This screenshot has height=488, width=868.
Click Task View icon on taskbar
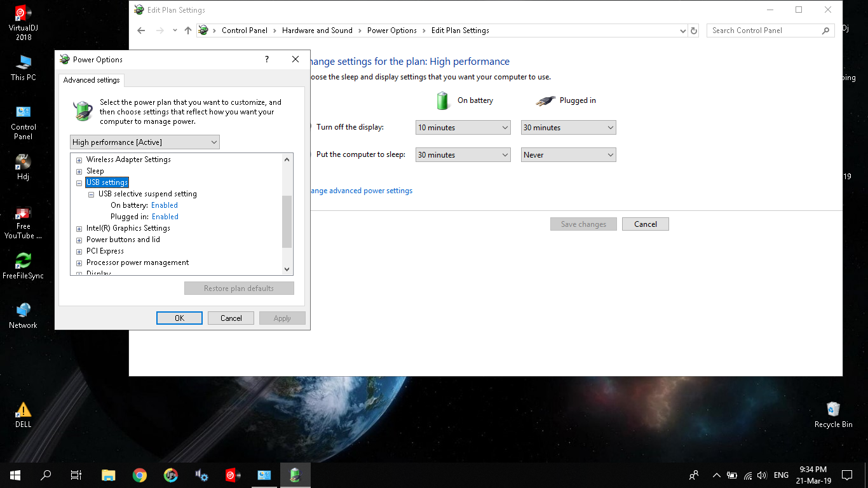point(76,475)
